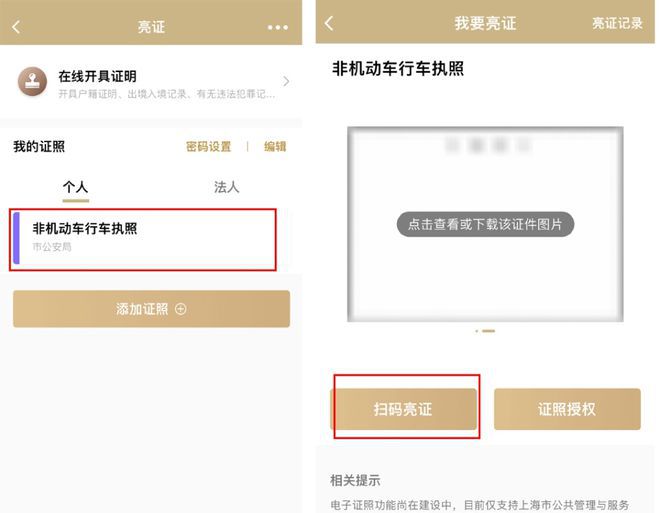Open 密码设置 link
This screenshot has width=660, height=513.
[x=208, y=146]
